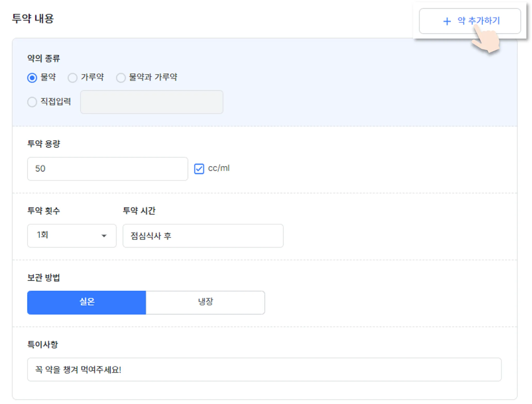Click the dropdown arrow beside 1회

point(104,236)
